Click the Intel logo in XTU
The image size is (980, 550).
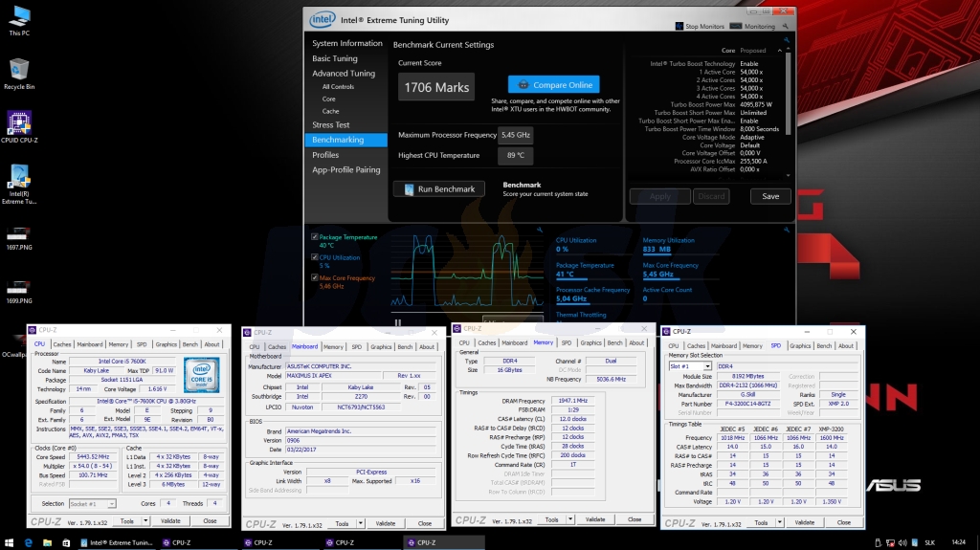[323, 19]
